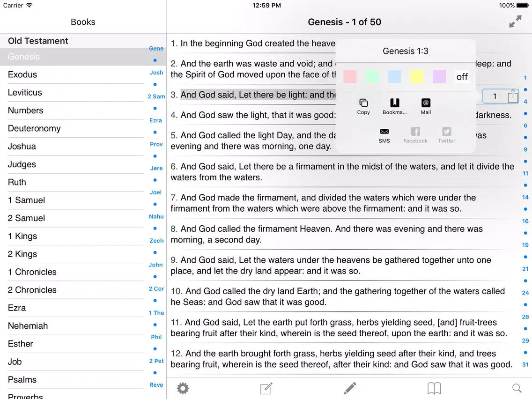Screen dimensions: 532x399
Task: Open the book 2 Kings
Action: tap(72, 254)
